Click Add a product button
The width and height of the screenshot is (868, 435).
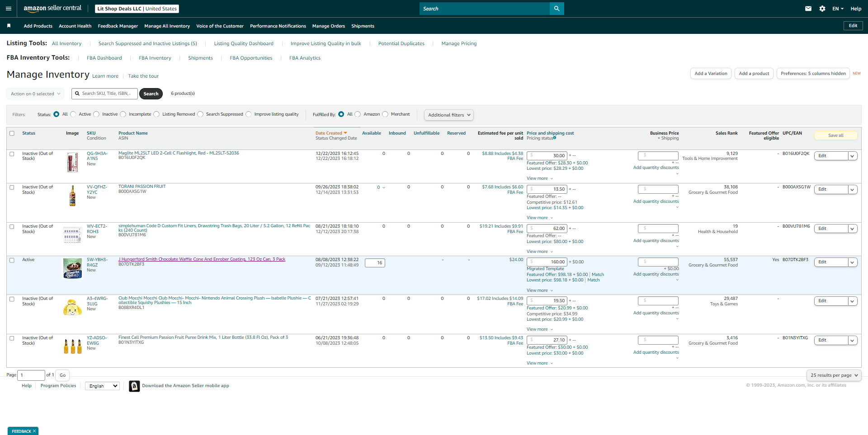(x=754, y=74)
